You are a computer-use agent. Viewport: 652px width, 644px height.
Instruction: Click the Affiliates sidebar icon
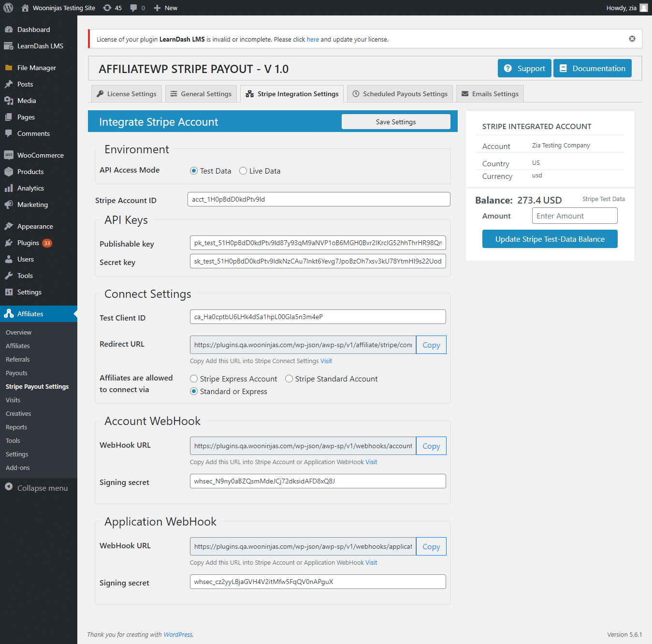(x=9, y=314)
